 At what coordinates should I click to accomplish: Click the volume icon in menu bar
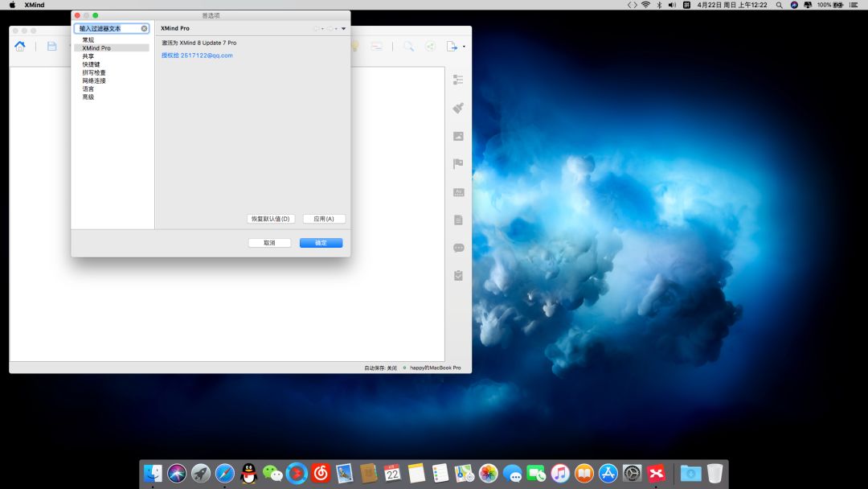coord(672,5)
